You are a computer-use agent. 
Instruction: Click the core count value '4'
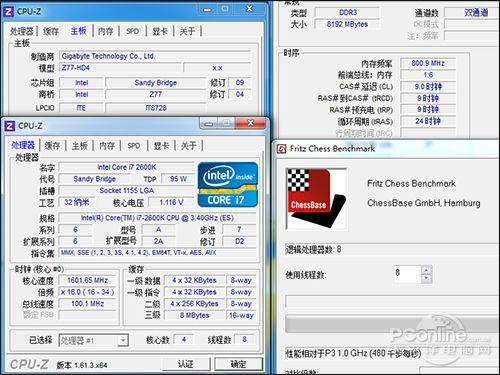[184, 340]
